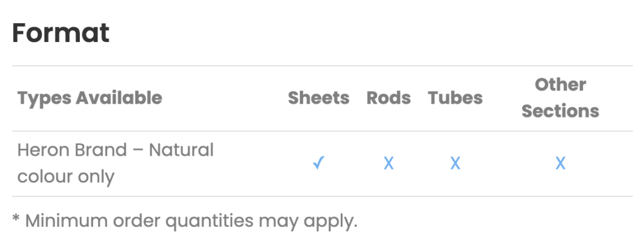Click the blue X under Rods
Viewport: 644px width, 250px height.
pyautogui.click(x=389, y=164)
